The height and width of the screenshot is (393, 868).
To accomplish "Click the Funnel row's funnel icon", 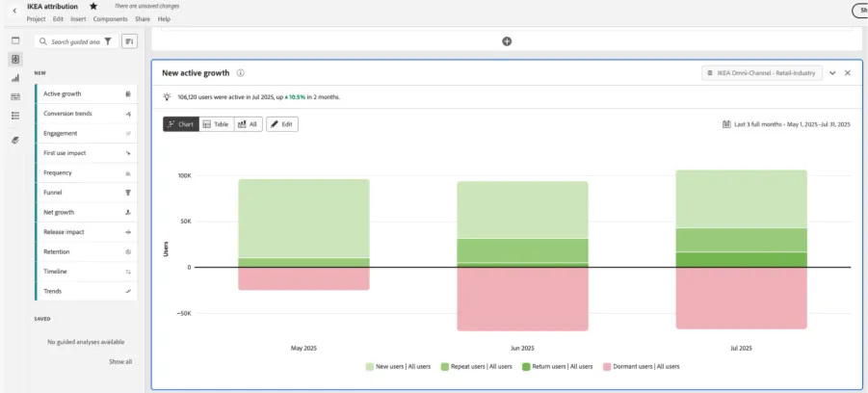I will pos(128,193).
